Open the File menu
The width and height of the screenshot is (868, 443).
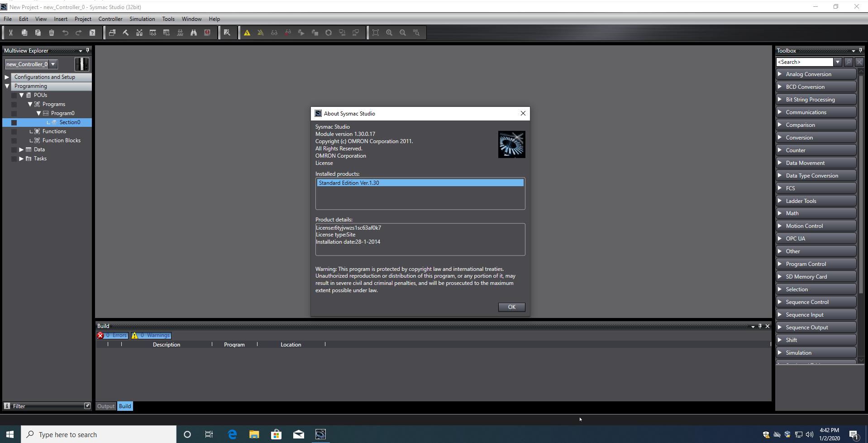coord(8,19)
